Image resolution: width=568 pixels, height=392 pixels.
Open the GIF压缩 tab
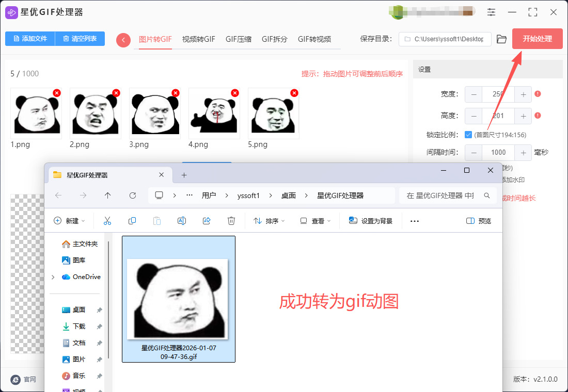(239, 39)
